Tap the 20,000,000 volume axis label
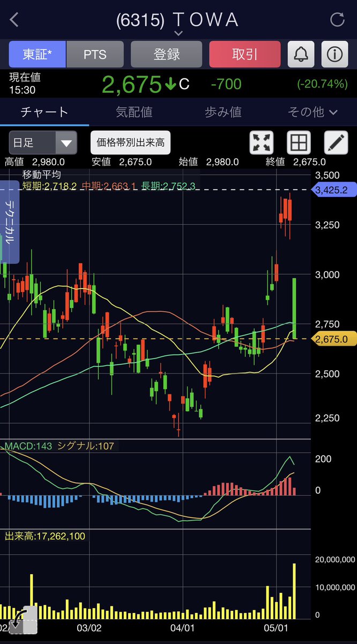This screenshot has width=357, height=644. [x=334, y=559]
